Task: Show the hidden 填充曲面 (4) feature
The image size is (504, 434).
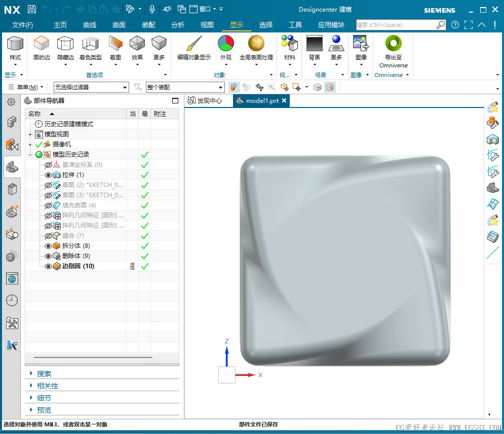Action: (49, 205)
